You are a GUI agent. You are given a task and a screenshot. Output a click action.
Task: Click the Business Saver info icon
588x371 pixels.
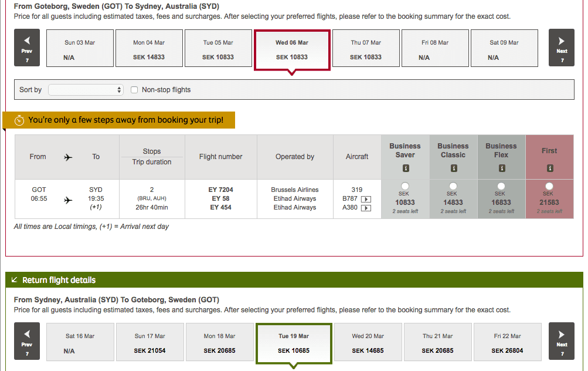(x=405, y=168)
